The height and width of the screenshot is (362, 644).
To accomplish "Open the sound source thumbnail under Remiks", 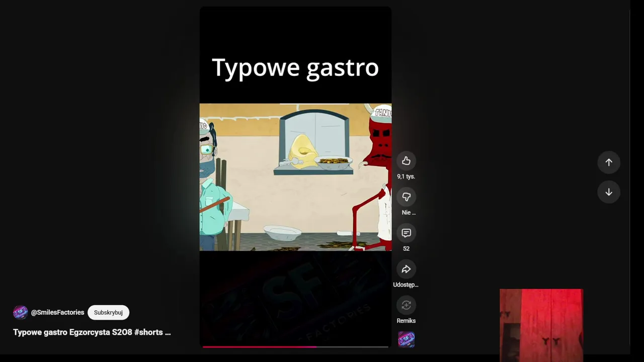I will pyautogui.click(x=406, y=340).
